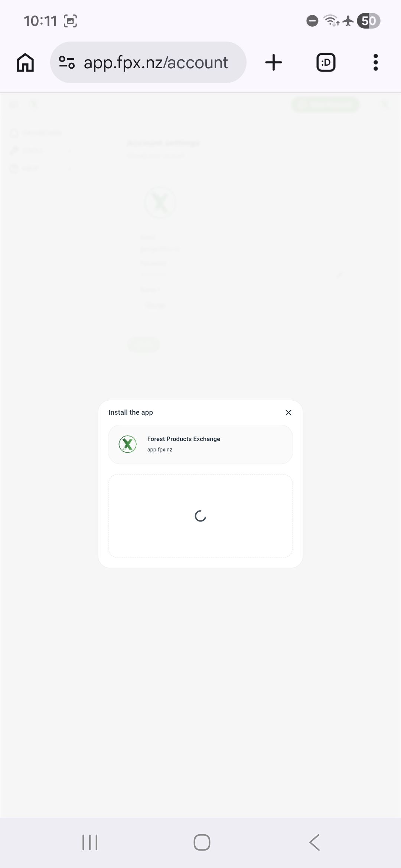Tap the app.fpx.nz text in dialog
The width and height of the screenshot is (401, 868).
point(160,450)
